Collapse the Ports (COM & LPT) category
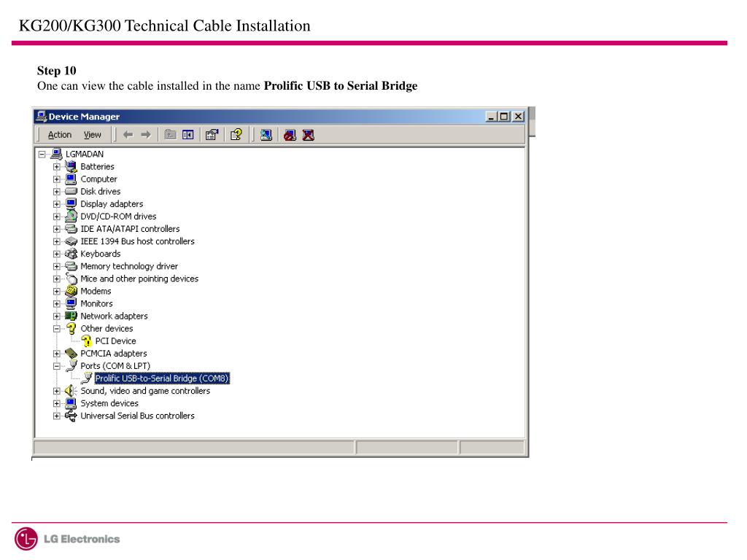The width and height of the screenshot is (747, 560). [57, 366]
